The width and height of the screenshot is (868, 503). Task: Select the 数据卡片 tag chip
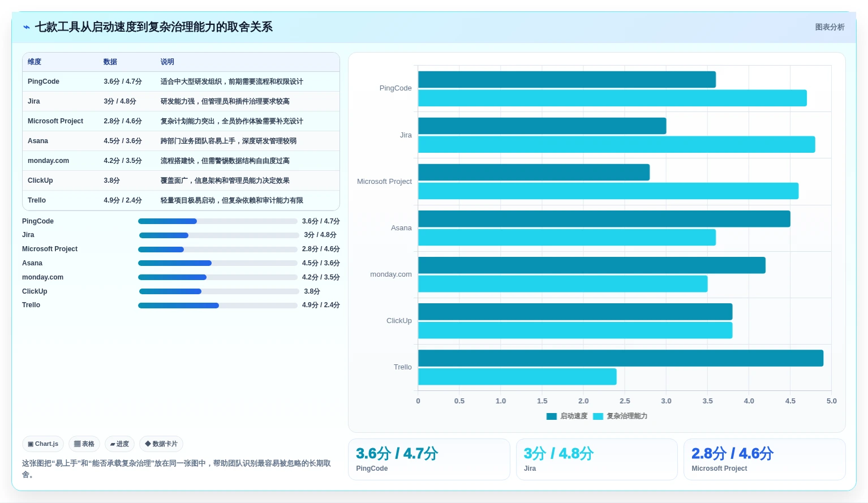point(161,444)
